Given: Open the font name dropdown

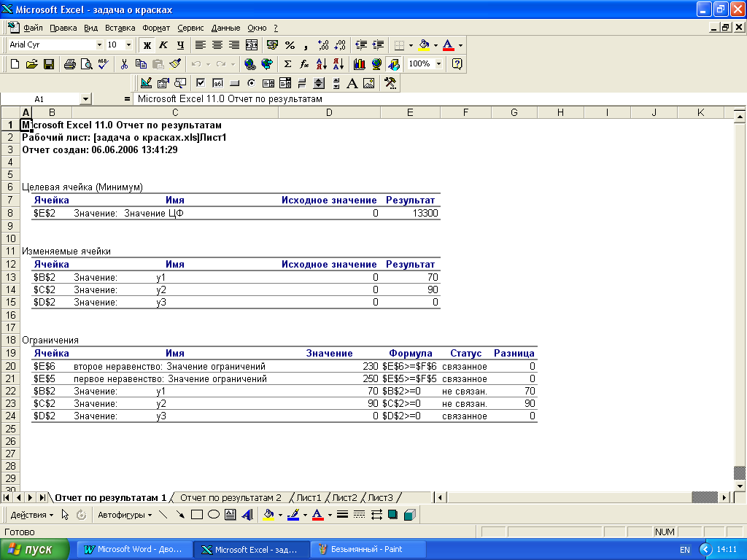Looking at the screenshot, I should click(99, 45).
